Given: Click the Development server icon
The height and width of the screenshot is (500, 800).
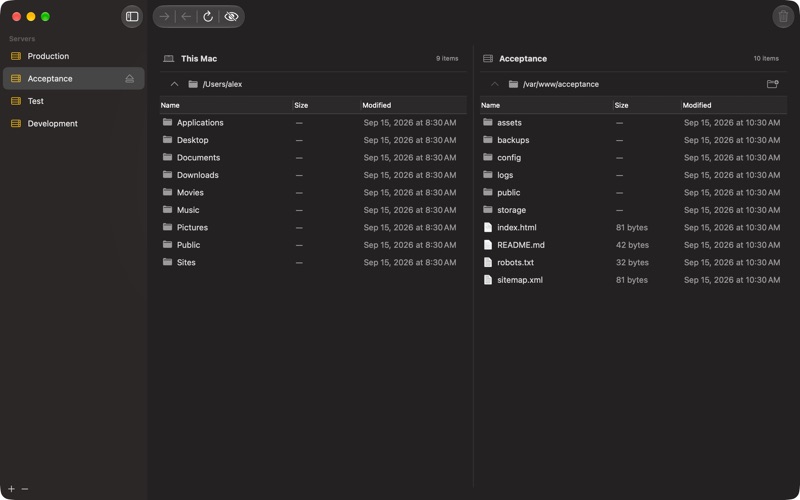Looking at the screenshot, I should (16, 123).
